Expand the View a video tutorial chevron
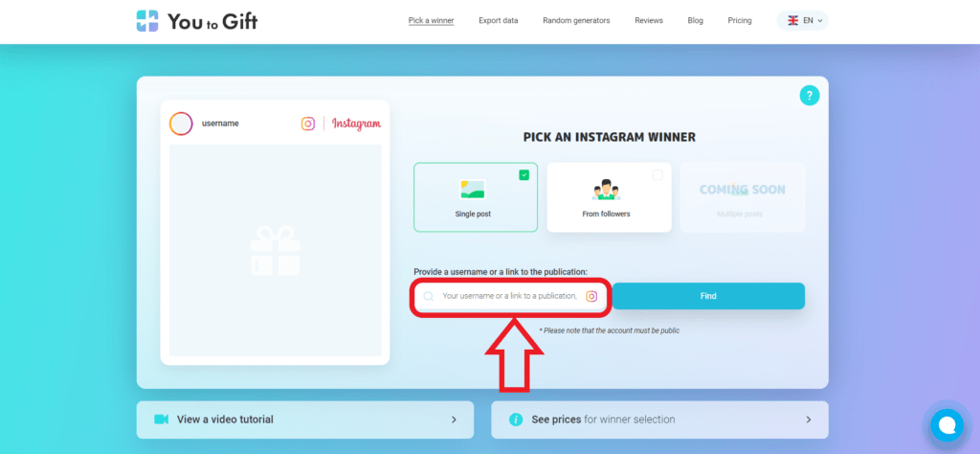This screenshot has width=980, height=454. 455,420
